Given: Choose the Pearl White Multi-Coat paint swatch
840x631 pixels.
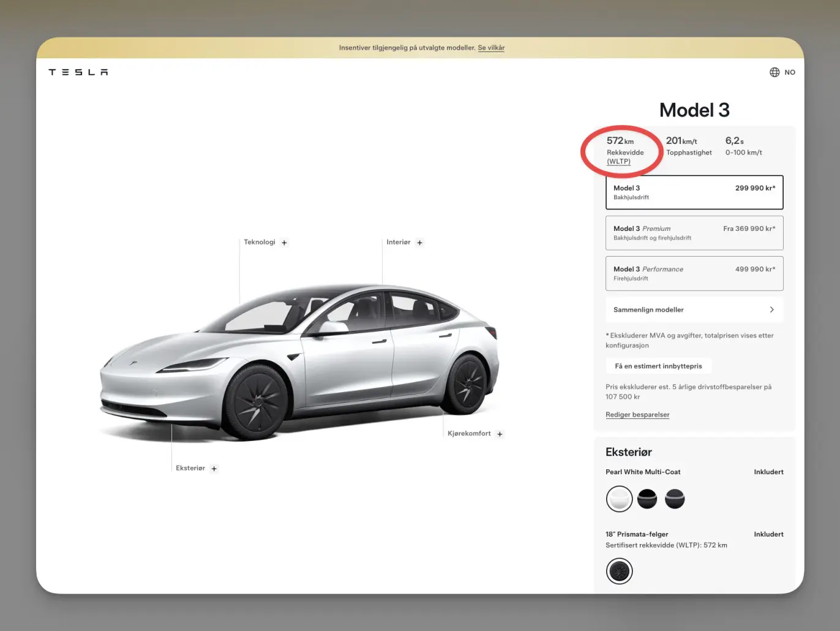Looking at the screenshot, I should [x=619, y=499].
